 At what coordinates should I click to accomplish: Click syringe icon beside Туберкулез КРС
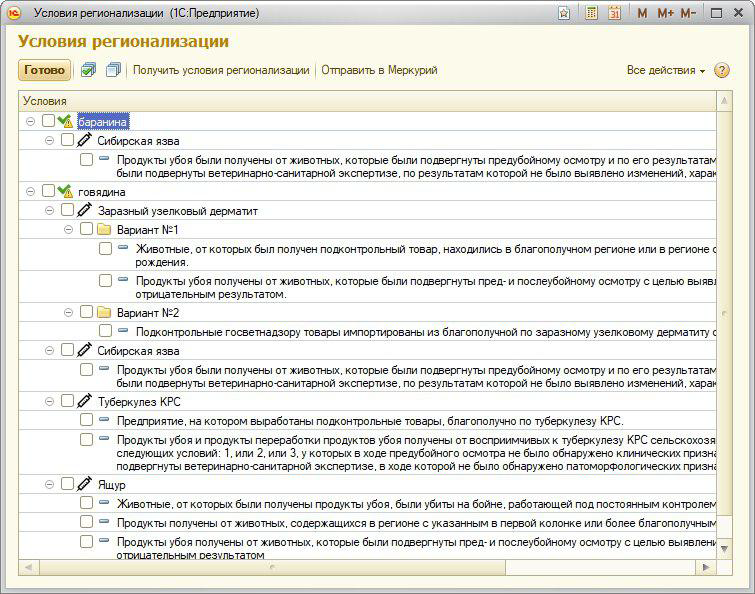coord(84,400)
